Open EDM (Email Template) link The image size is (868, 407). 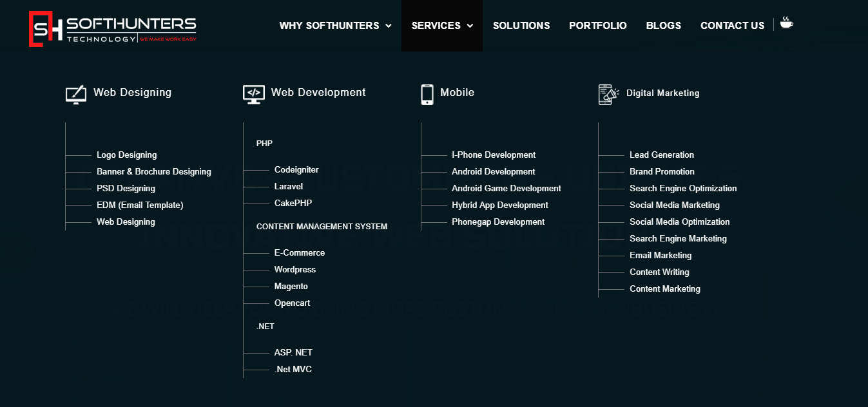point(140,205)
